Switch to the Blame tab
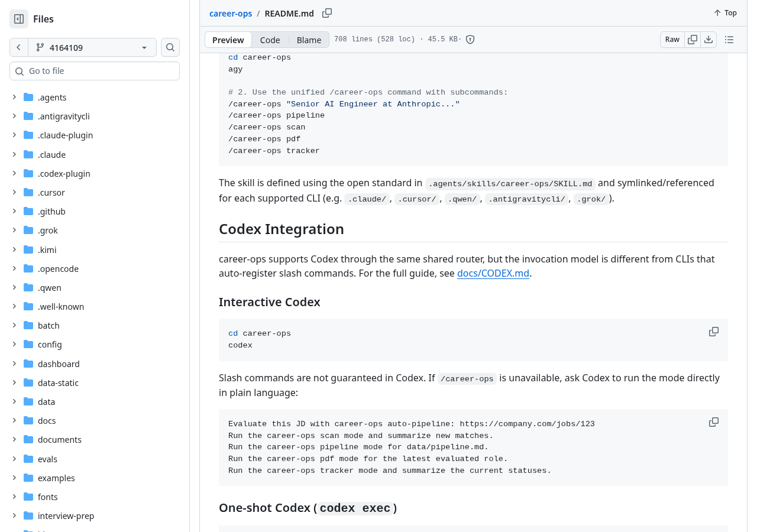The width and height of the screenshot is (757, 532). coord(309,40)
